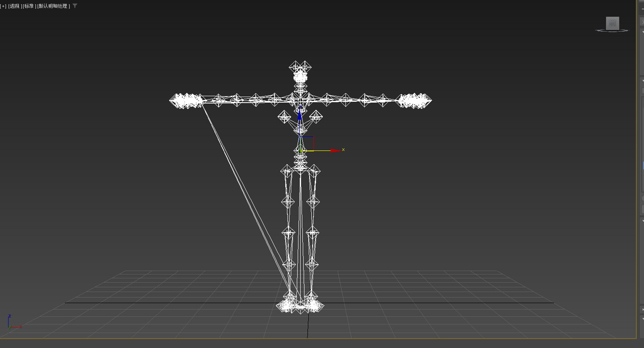
Task: Open the [+] viewport general menu
Action: (x=3, y=6)
